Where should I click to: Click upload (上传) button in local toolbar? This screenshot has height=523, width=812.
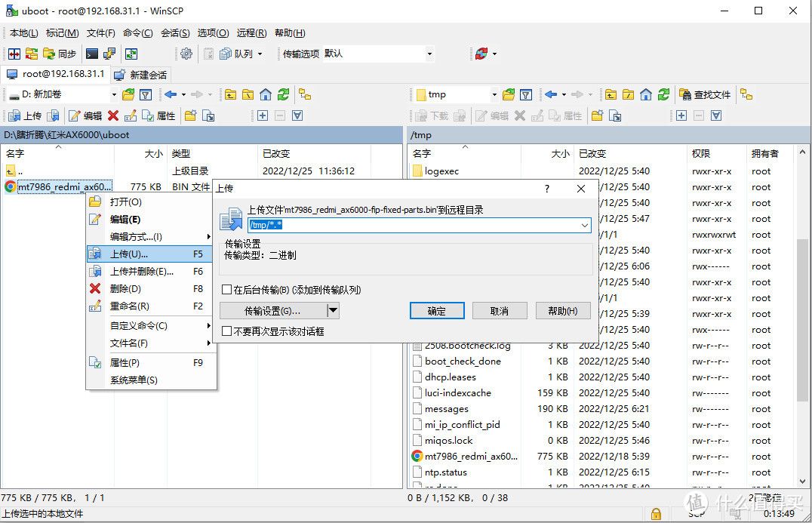[x=25, y=115]
